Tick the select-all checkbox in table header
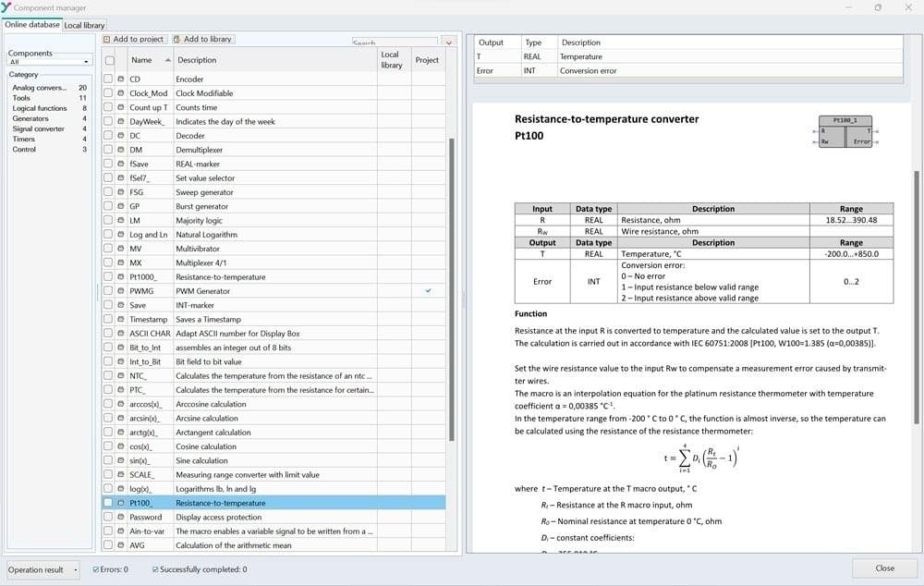Image resolution: width=924 pixels, height=586 pixels. 110,60
